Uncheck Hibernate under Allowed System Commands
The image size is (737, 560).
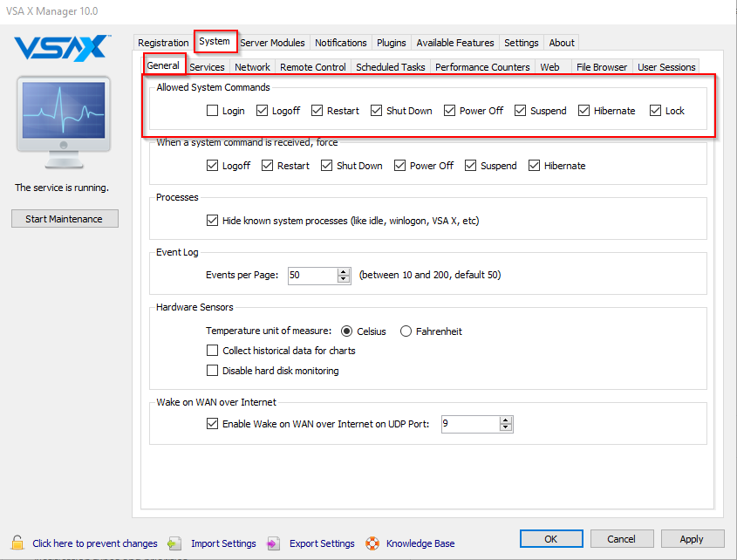pos(584,111)
